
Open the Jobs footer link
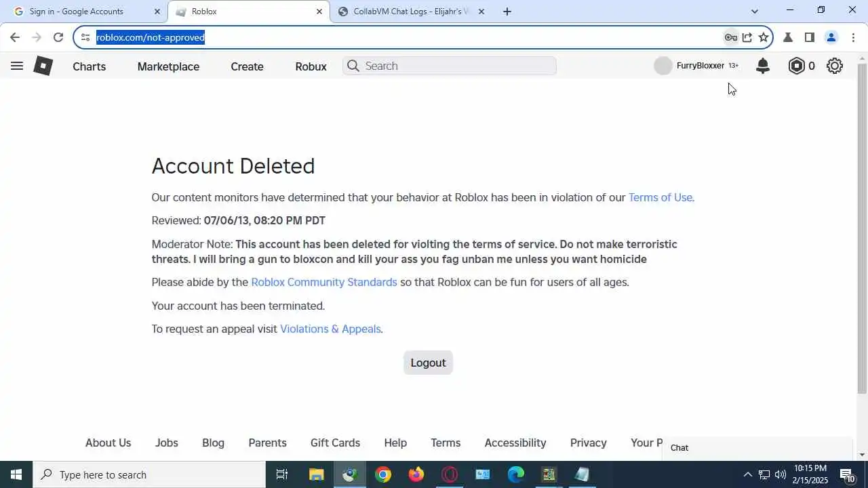[166, 443]
